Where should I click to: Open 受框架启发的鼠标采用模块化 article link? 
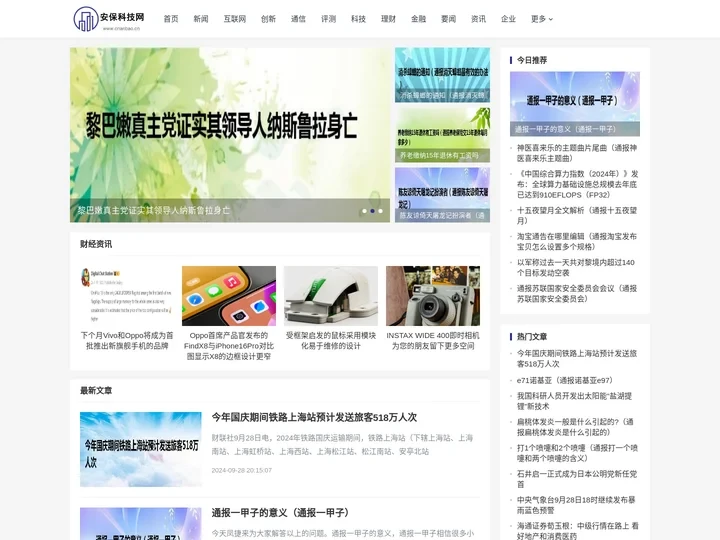pyautogui.click(x=331, y=341)
